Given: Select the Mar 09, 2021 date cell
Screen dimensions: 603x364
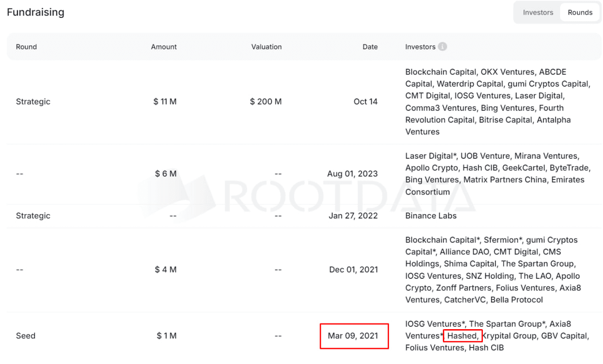Looking at the screenshot, I should click(x=353, y=336).
